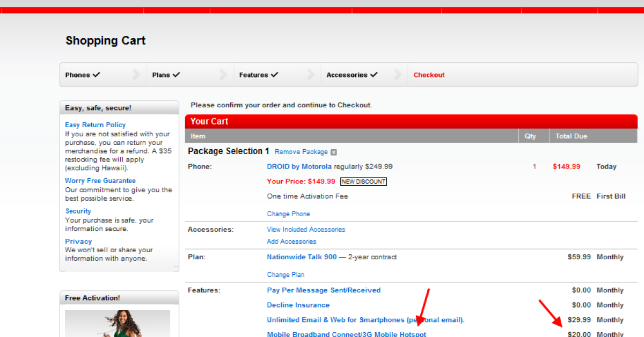Click the Change Phone link

pos(288,214)
